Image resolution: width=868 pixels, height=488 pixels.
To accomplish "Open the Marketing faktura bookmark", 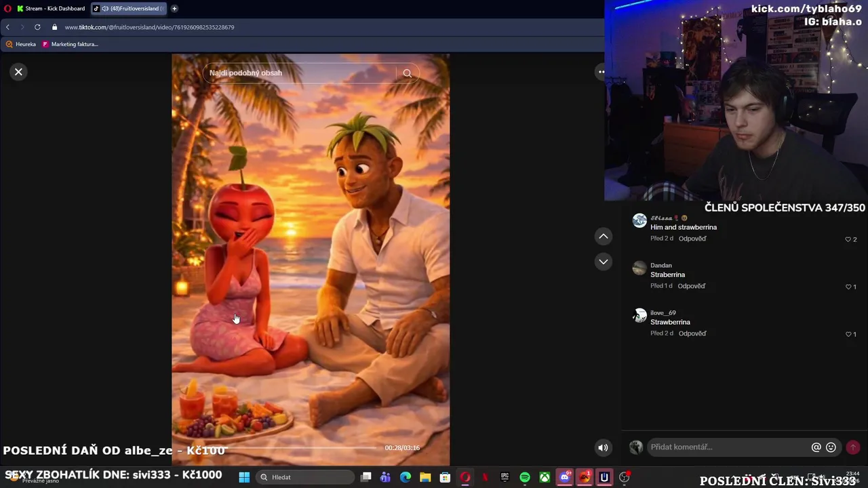I will [x=70, y=44].
